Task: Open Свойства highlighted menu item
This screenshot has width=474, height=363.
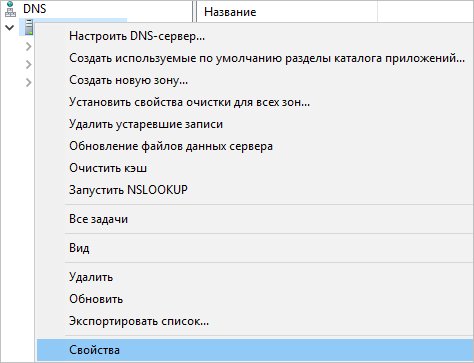Action: coord(255,350)
